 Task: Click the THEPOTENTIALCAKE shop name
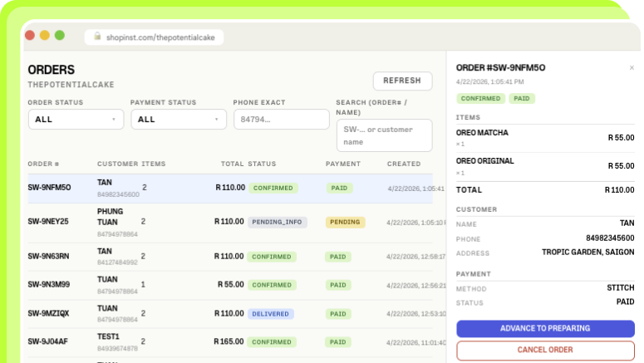tap(71, 85)
